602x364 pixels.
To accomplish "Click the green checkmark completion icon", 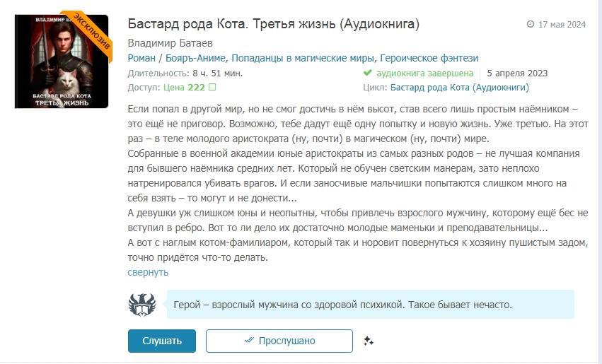I will pyautogui.click(x=367, y=74).
